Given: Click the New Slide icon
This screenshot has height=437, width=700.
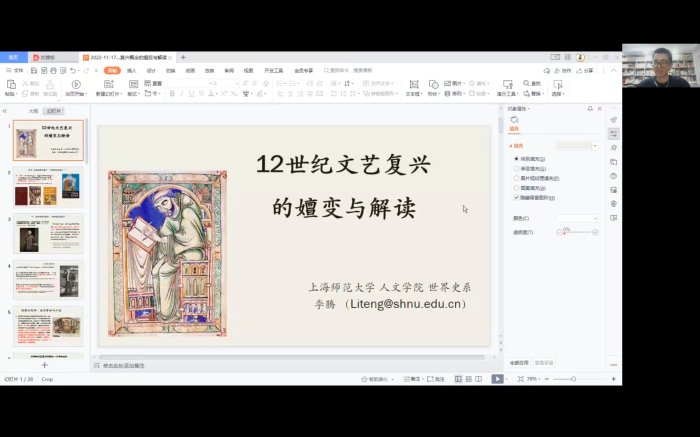Looking at the screenshot, I should 108,84.
